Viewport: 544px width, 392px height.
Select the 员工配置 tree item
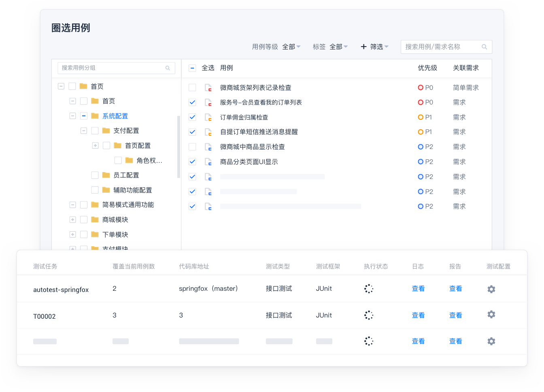pyautogui.click(x=126, y=175)
